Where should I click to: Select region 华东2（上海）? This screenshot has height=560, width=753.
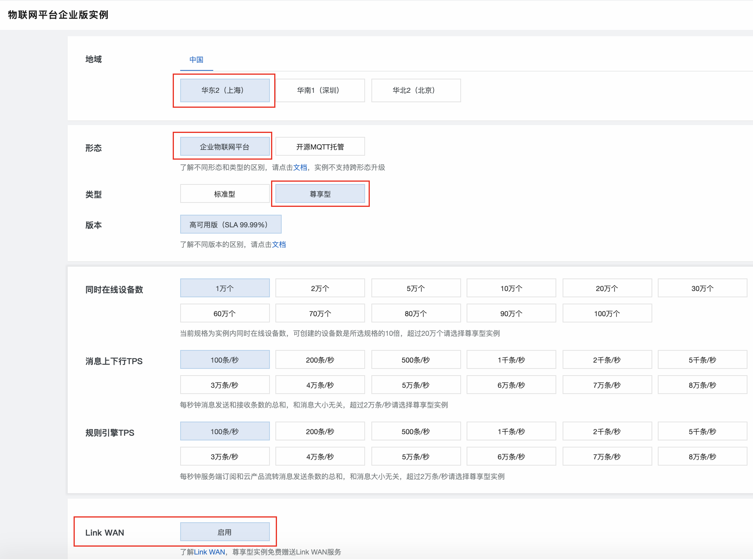click(225, 90)
